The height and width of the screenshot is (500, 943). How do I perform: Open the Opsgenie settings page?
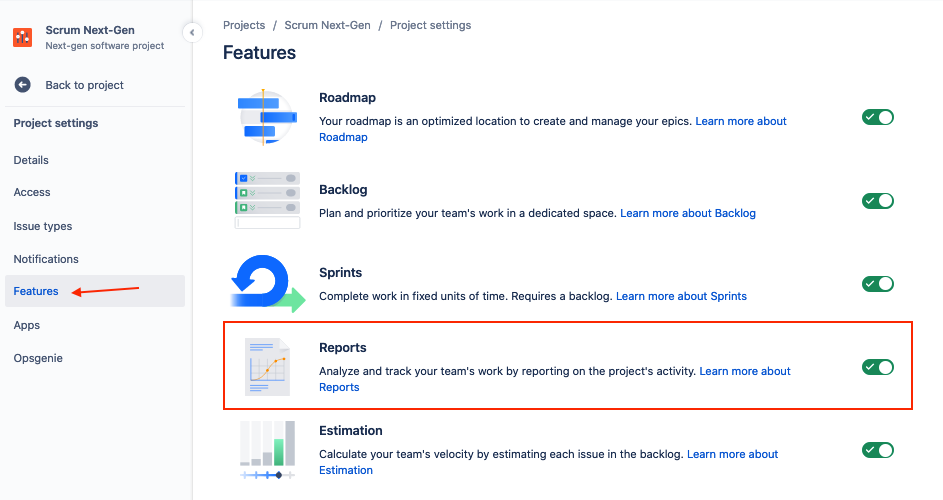[x=38, y=358]
